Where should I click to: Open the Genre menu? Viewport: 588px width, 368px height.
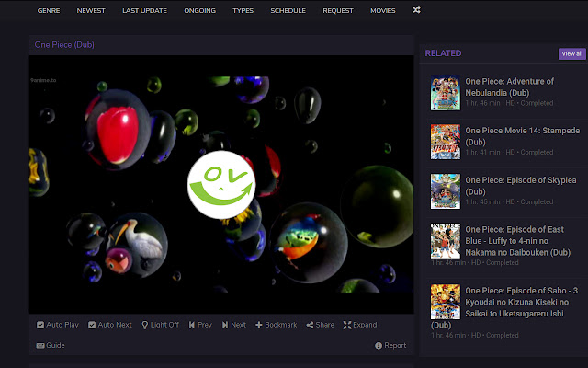click(49, 11)
